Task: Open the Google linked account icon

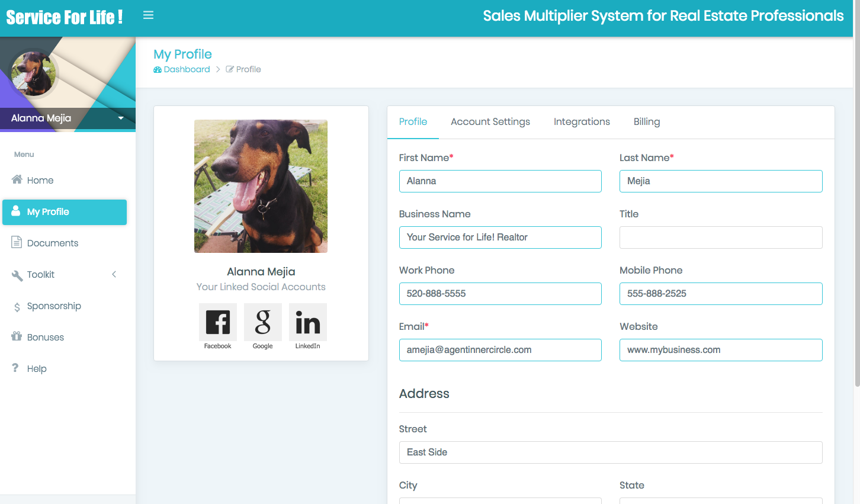Action: (262, 322)
